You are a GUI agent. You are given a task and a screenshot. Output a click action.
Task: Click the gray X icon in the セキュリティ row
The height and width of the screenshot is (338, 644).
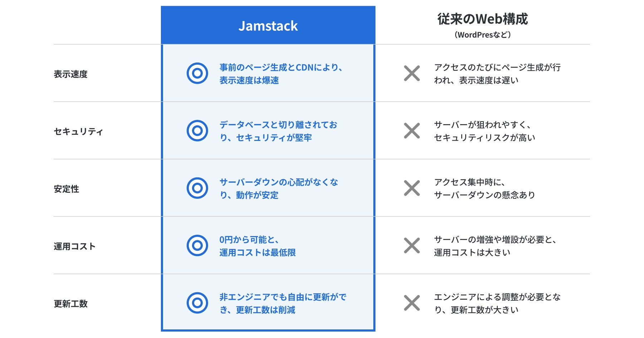point(412,131)
